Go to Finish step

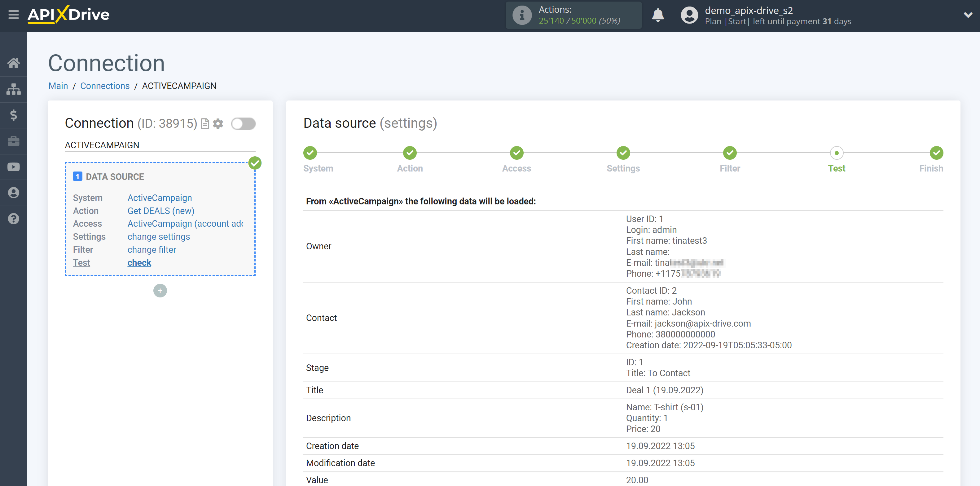tap(936, 153)
